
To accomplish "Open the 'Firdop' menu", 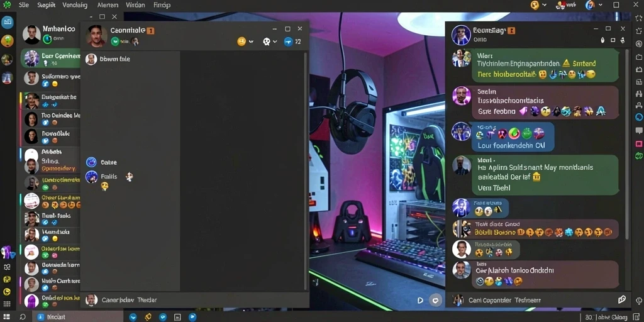I will pyautogui.click(x=162, y=5).
